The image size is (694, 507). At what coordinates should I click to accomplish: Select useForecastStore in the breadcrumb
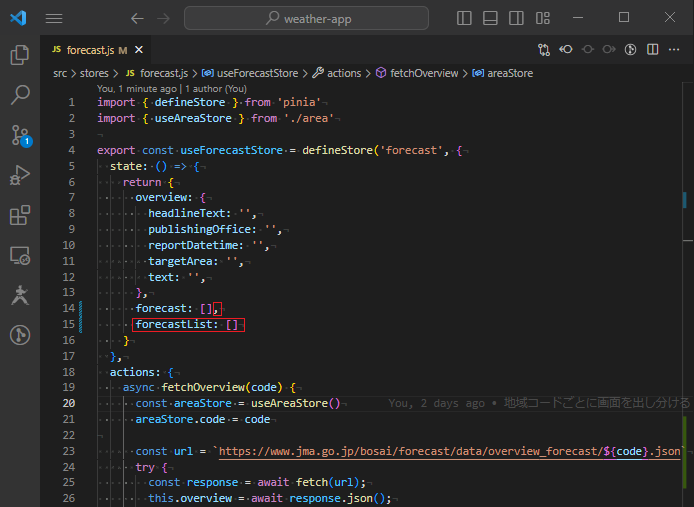(x=250, y=74)
